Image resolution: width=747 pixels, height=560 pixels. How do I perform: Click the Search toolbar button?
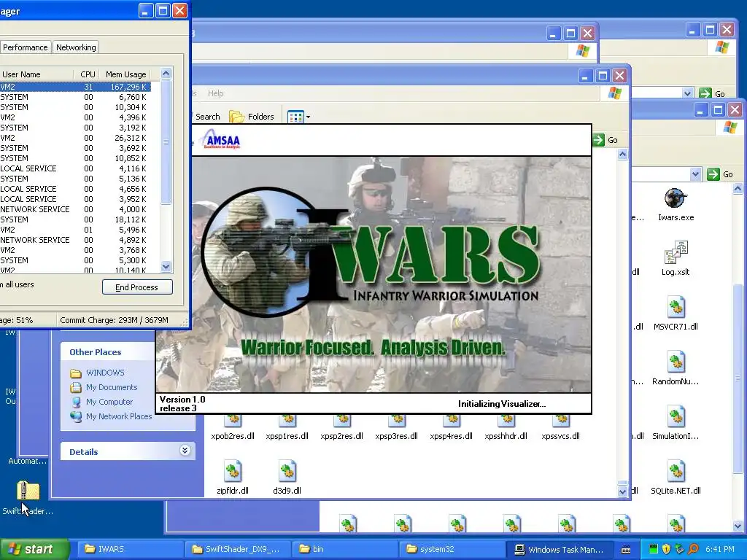click(x=208, y=117)
